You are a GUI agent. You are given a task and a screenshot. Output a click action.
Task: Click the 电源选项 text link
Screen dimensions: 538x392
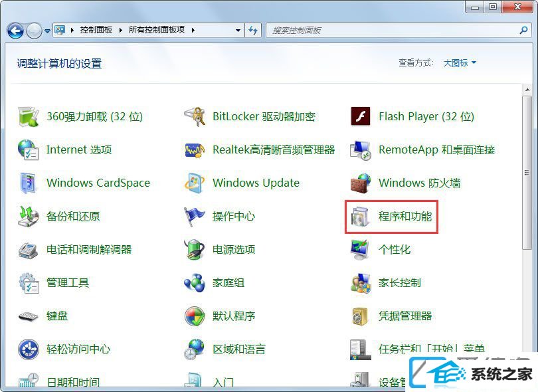tap(234, 250)
